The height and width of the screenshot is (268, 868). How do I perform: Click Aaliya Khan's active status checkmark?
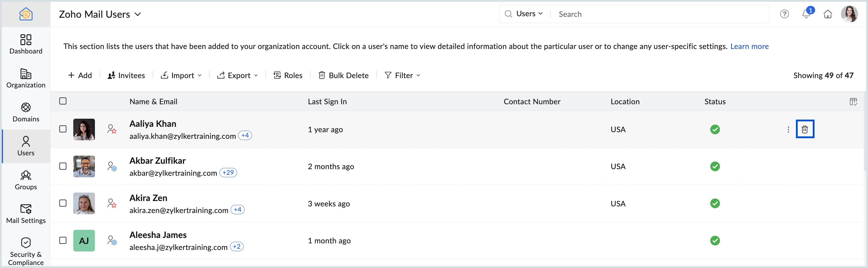pos(715,129)
